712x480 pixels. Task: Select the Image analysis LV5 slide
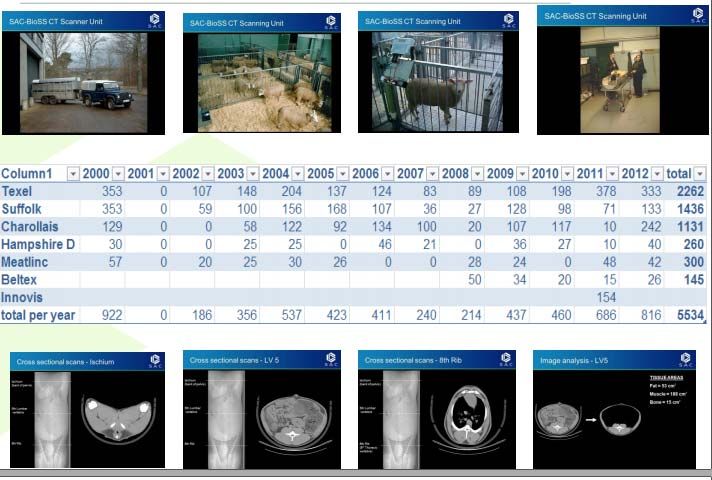point(614,409)
